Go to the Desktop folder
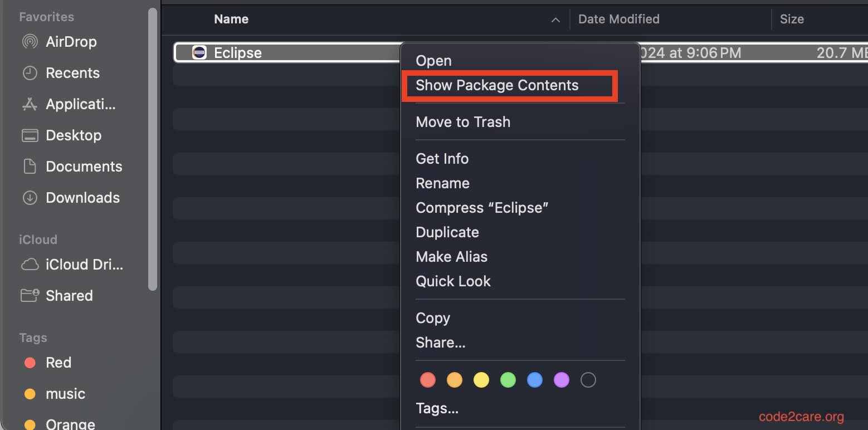The image size is (868, 430). pos(74,135)
